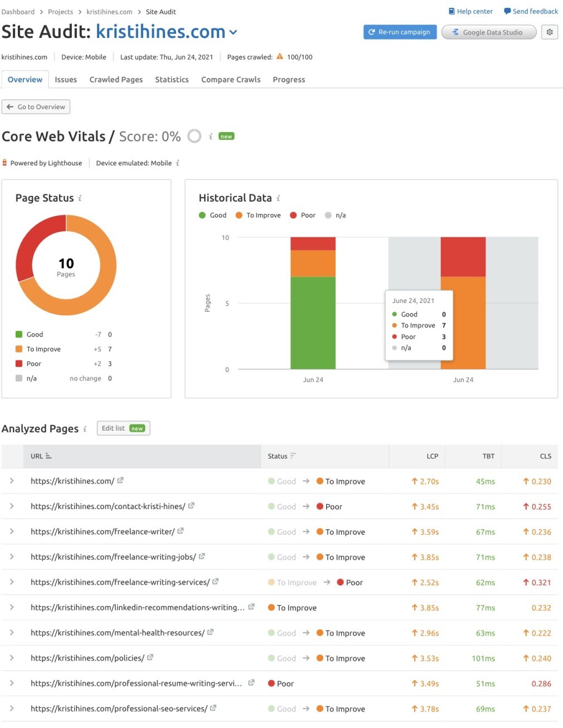Go to Projects breadcrumb link

pyautogui.click(x=60, y=12)
